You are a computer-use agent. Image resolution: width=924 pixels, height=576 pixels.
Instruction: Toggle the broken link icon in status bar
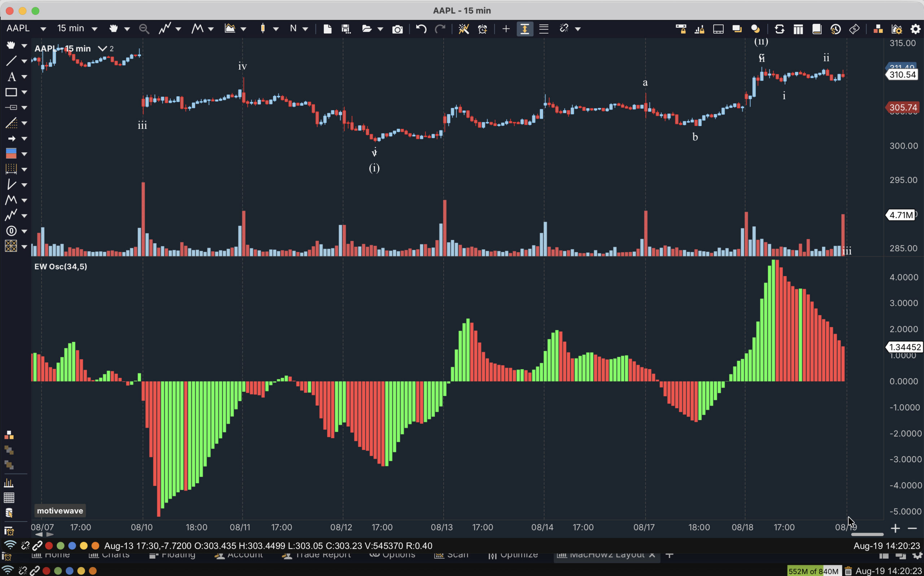pos(25,546)
